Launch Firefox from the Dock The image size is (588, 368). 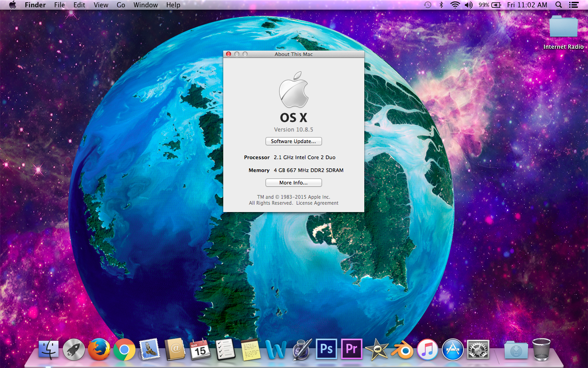(x=99, y=350)
